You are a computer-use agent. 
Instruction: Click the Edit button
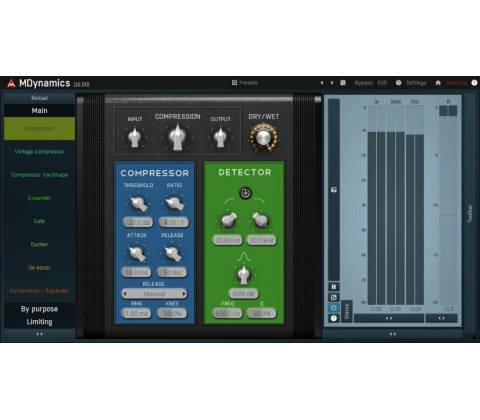(x=382, y=83)
